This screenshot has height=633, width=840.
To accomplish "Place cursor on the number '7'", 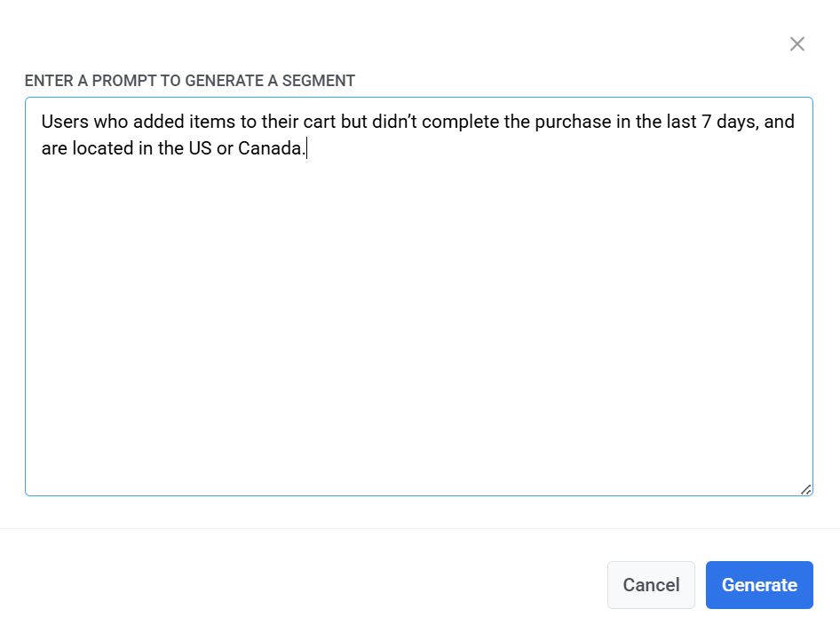I will coord(707,123).
